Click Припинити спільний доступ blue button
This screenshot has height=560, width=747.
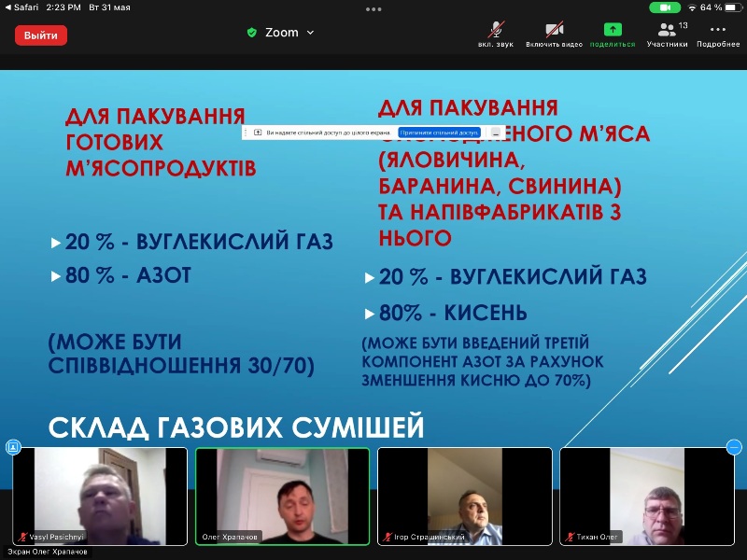point(439,133)
